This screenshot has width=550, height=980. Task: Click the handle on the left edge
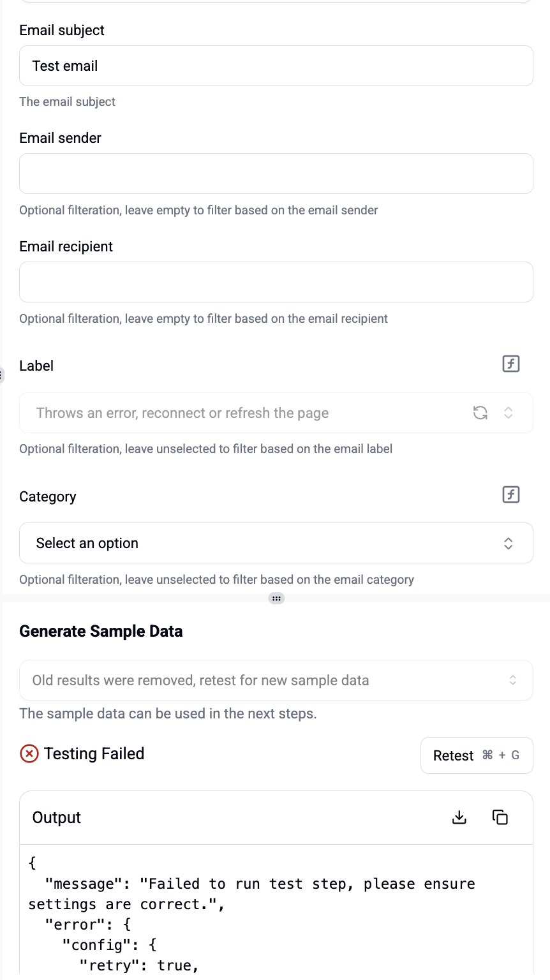[1, 375]
